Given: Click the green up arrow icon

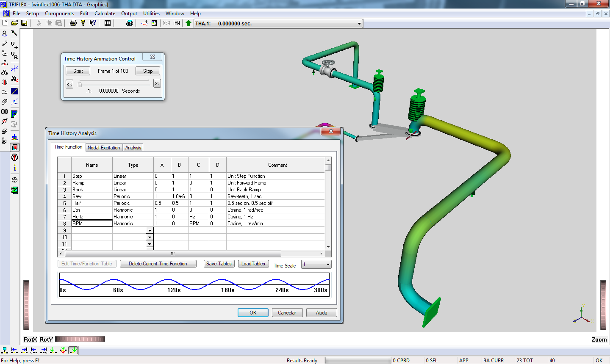Looking at the screenshot, I should tap(189, 23).
